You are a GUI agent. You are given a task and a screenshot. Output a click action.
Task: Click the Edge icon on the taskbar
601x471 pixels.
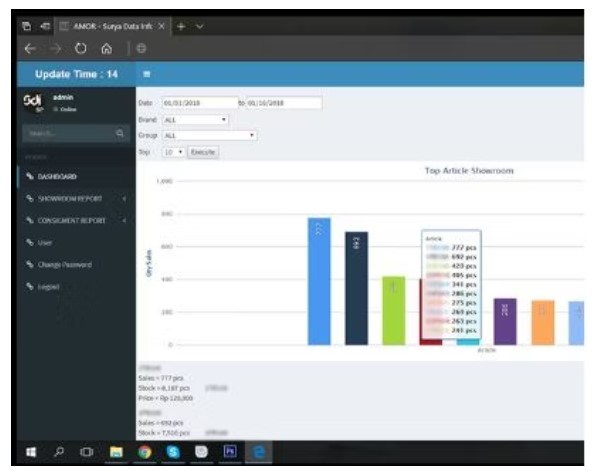tap(259, 452)
